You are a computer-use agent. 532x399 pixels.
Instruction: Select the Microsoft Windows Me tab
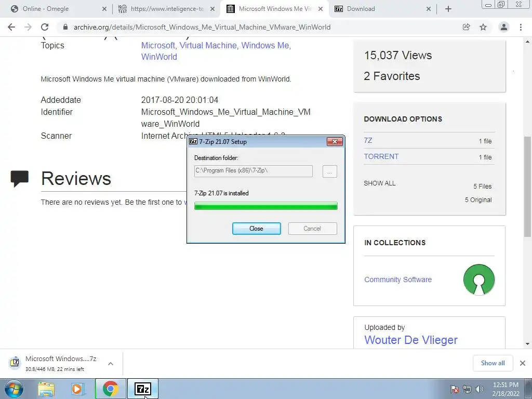pos(274,9)
